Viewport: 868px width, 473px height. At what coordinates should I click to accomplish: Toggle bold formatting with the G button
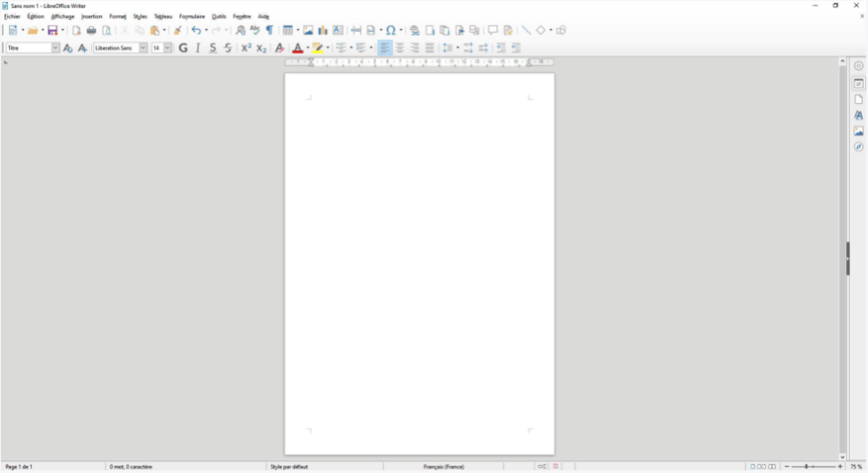pyautogui.click(x=183, y=47)
